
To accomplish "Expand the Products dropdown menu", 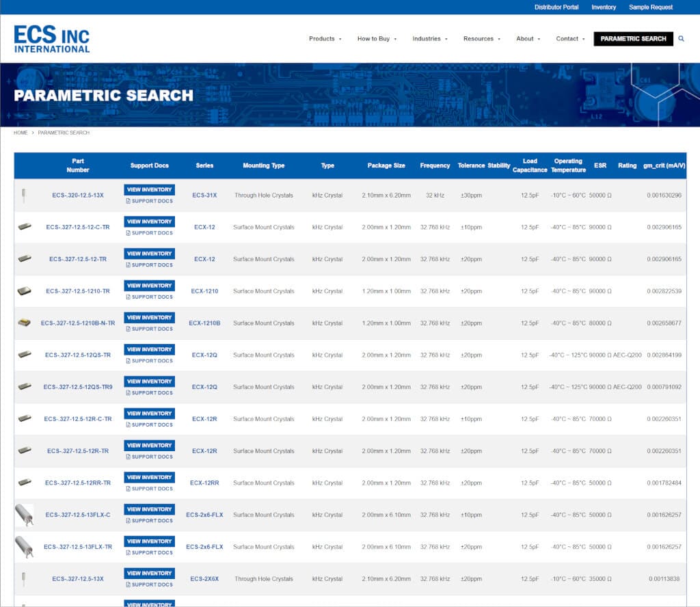I will [x=325, y=39].
